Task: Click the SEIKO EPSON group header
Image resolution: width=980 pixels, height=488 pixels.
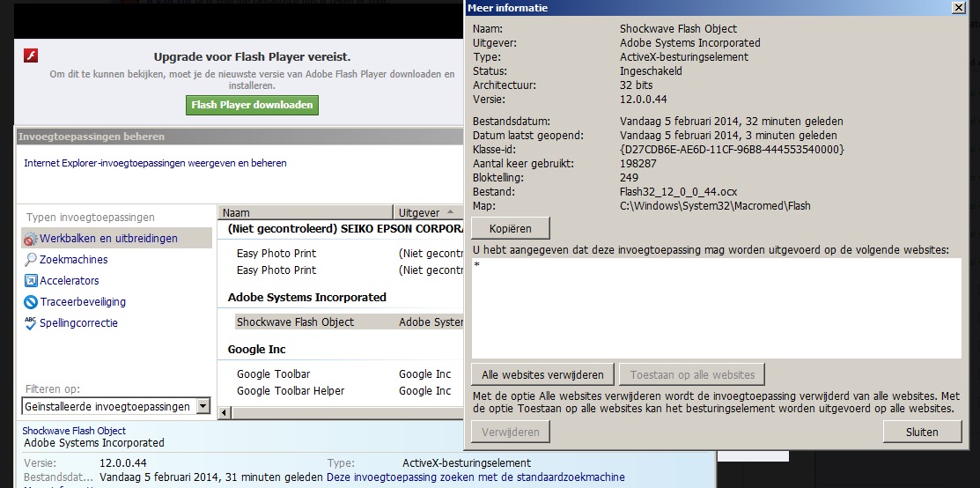Action: (346, 229)
